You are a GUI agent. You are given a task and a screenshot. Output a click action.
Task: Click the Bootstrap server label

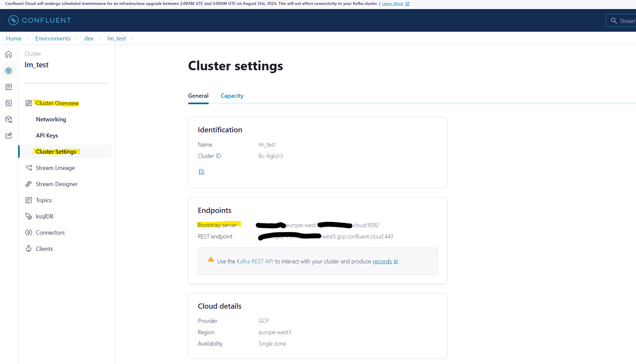pyautogui.click(x=217, y=225)
